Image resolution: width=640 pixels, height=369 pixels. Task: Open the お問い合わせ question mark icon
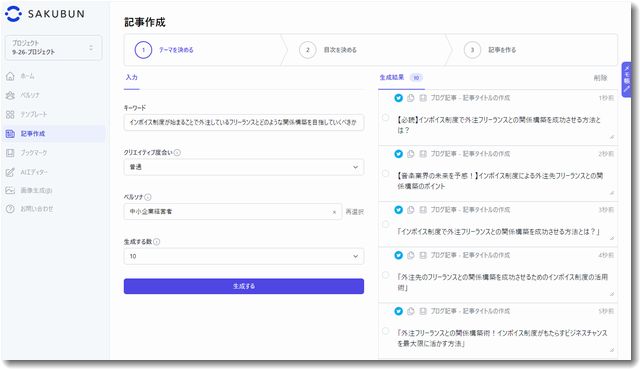click(x=10, y=209)
